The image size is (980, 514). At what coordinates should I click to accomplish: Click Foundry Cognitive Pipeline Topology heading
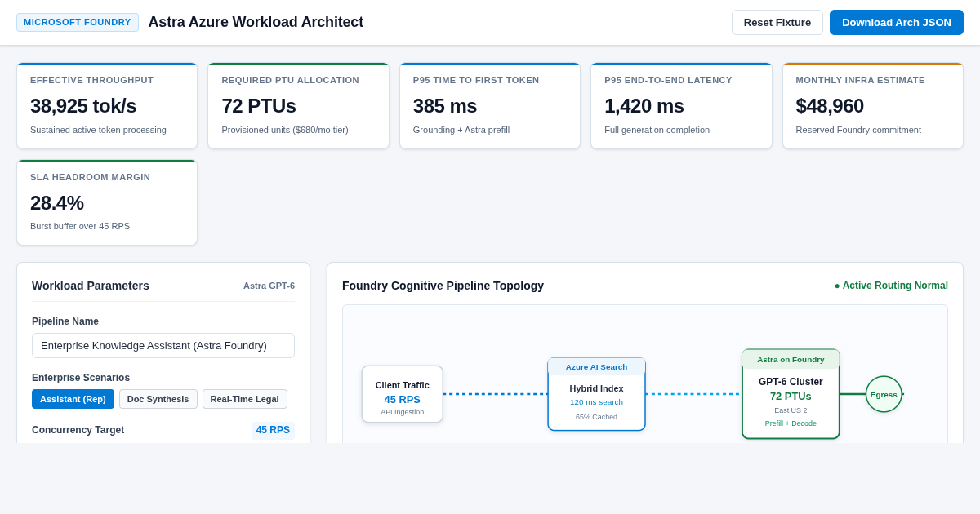pyautogui.click(x=443, y=286)
